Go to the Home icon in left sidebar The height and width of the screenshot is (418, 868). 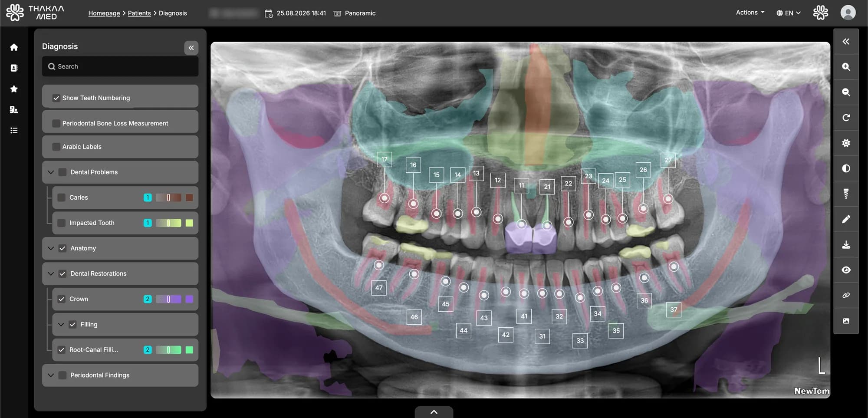tap(14, 47)
